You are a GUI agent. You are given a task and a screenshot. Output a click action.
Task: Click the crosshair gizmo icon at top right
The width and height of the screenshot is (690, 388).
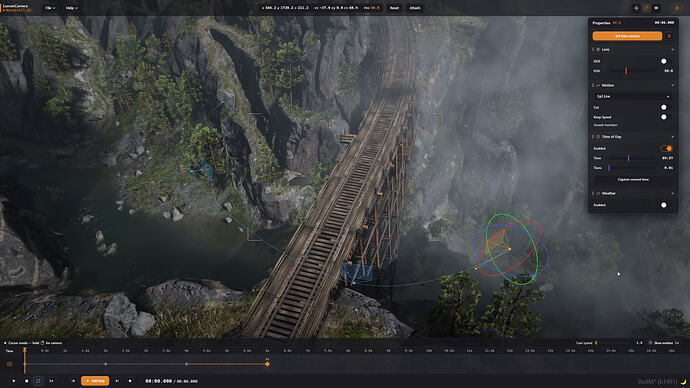[x=636, y=8]
